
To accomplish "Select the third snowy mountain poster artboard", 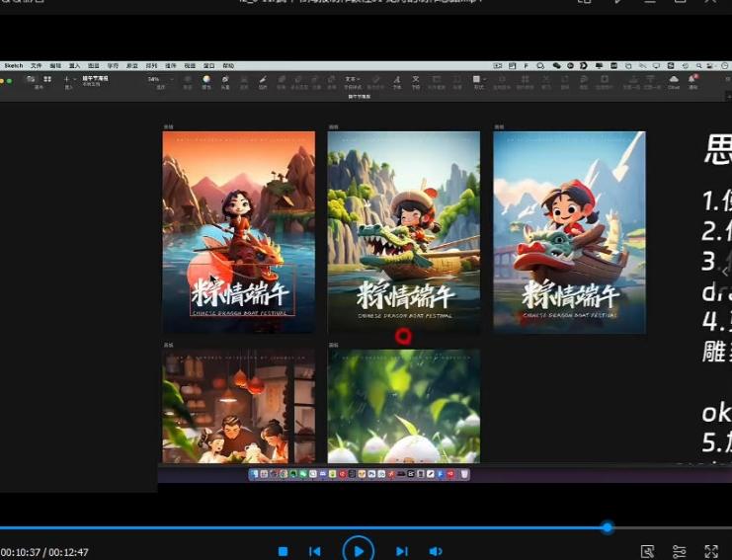I will [x=569, y=231].
